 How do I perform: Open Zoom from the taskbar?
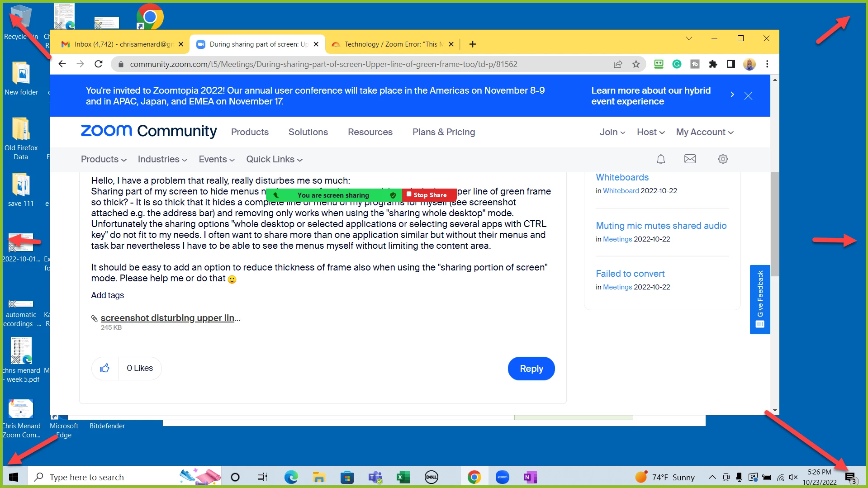pyautogui.click(x=502, y=477)
